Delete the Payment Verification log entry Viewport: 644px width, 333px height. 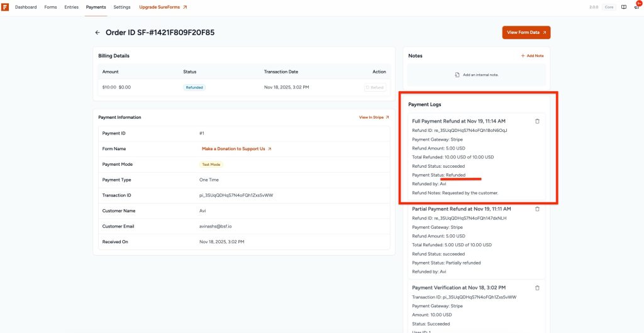[537, 288]
